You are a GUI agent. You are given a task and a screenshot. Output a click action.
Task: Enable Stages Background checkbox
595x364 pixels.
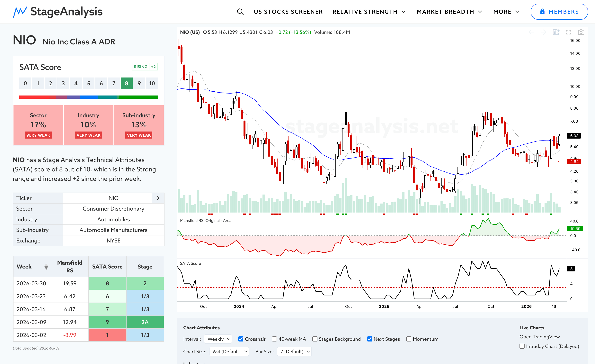[x=315, y=339]
